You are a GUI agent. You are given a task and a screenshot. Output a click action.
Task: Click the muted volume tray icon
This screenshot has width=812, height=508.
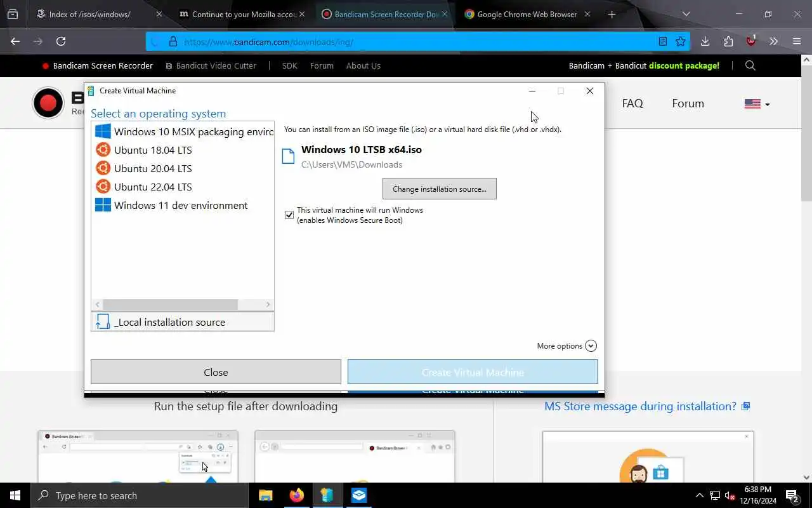730,495
